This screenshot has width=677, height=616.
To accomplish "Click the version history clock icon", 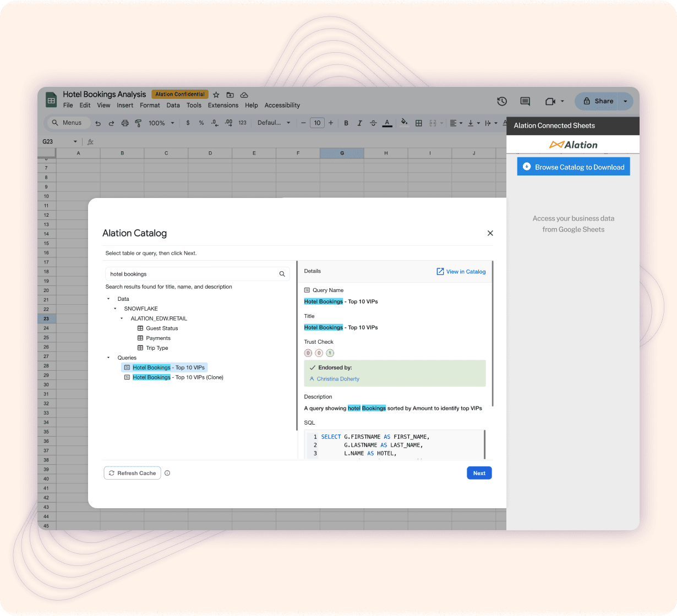I will (x=501, y=101).
